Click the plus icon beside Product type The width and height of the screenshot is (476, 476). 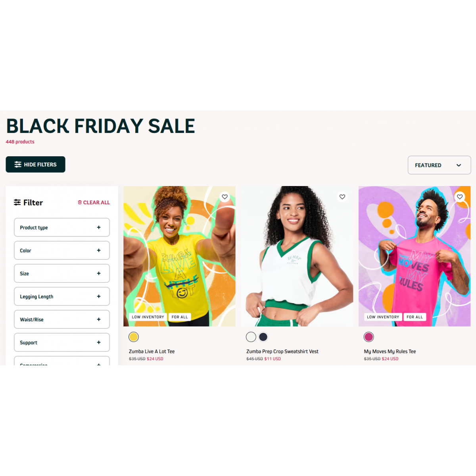point(99,227)
